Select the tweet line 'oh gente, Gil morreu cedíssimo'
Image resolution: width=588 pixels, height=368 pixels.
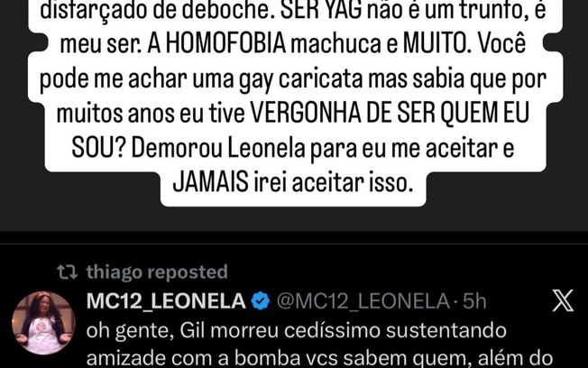234,331
